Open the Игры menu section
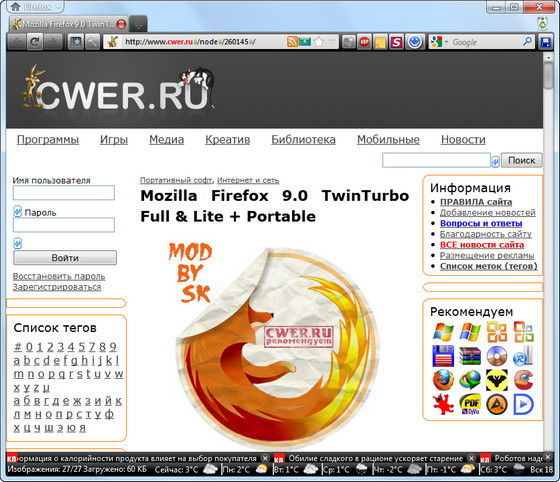The width and height of the screenshot is (560, 482). [114, 140]
